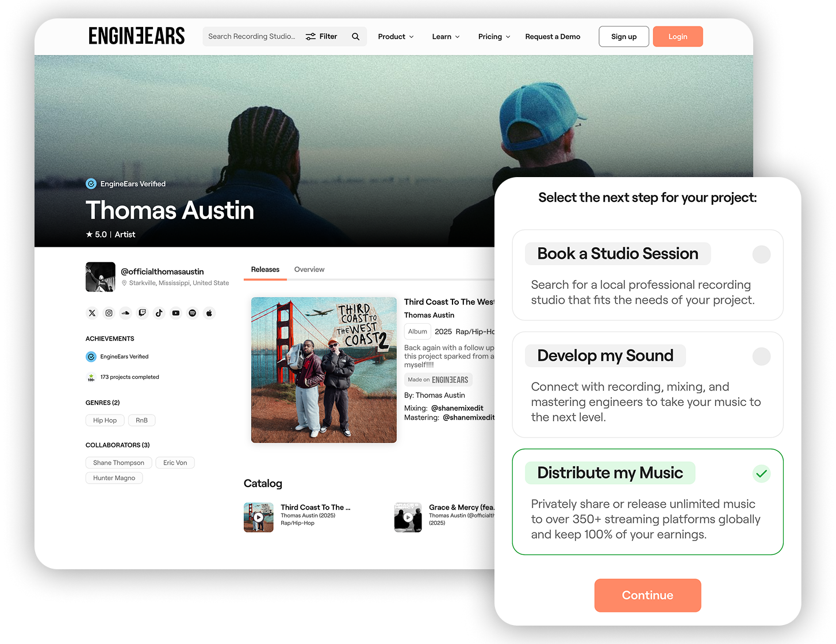Image resolution: width=836 pixels, height=644 pixels.
Task: Open the YouTube profile icon
Action: tap(176, 313)
